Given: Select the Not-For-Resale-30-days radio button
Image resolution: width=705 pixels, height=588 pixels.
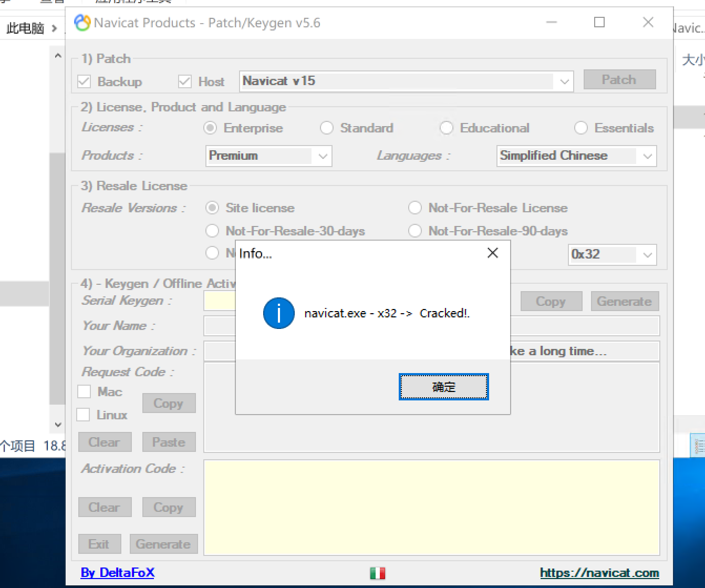Looking at the screenshot, I should pos(212,231).
